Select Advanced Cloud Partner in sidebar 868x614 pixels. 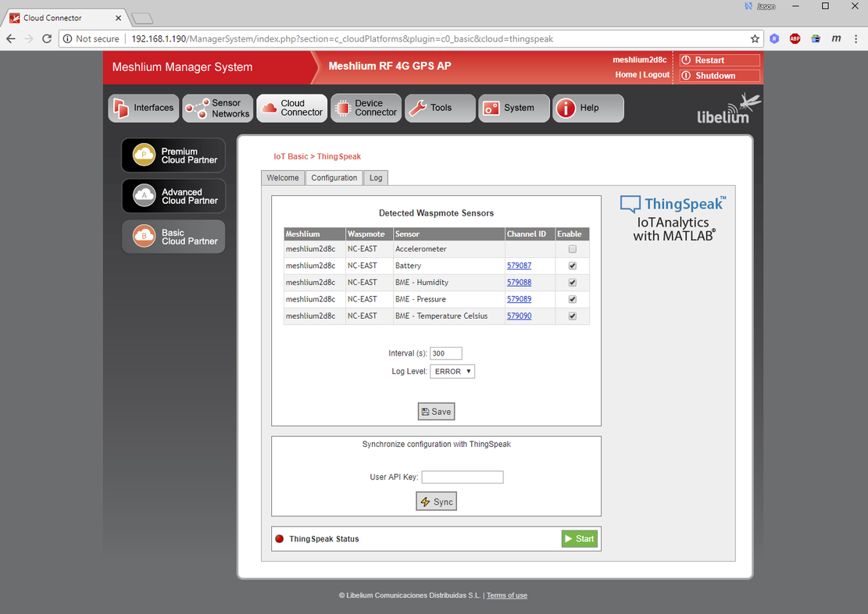click(x=173, y=196)
